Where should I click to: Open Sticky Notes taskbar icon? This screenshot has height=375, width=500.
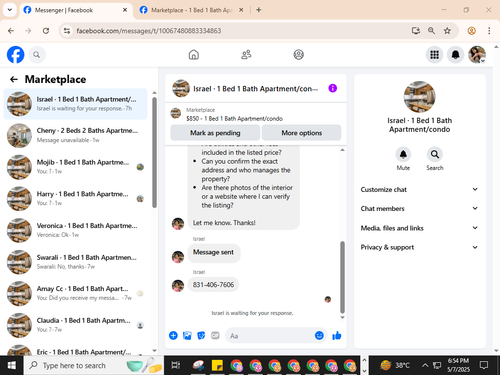217,366
